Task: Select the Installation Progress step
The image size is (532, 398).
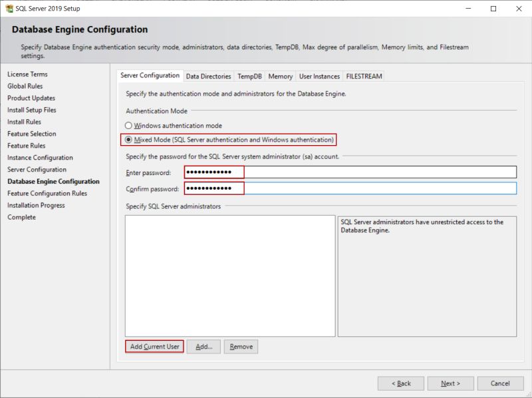Action: (x=36, y=204)
